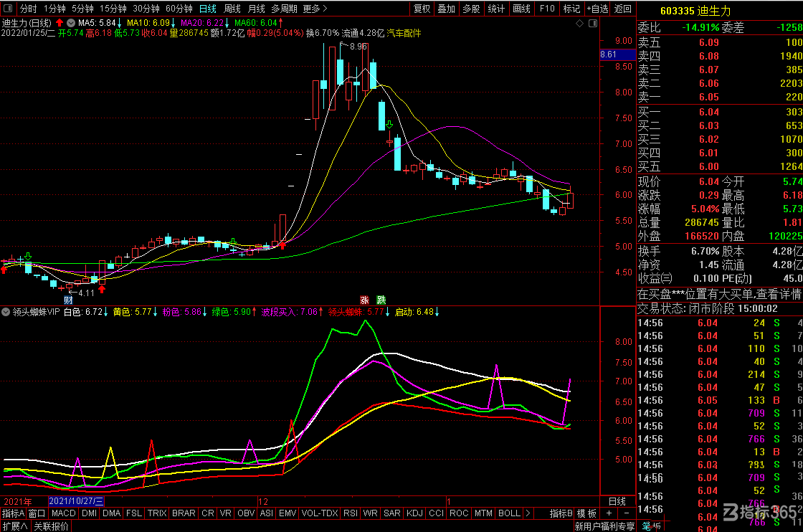Click the red 涨 indicator badge
Viewport: 803px width, 532px height.
[x=365, y=300]
